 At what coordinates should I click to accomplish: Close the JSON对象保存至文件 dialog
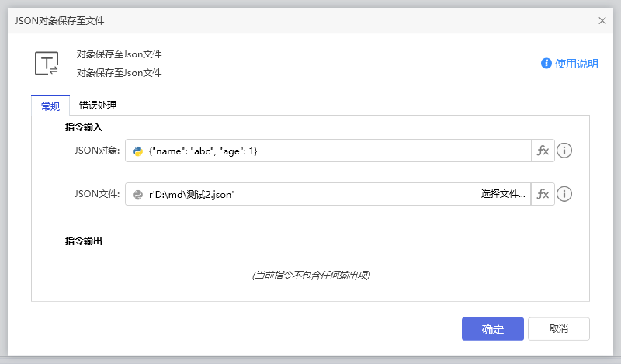(602, 21)
